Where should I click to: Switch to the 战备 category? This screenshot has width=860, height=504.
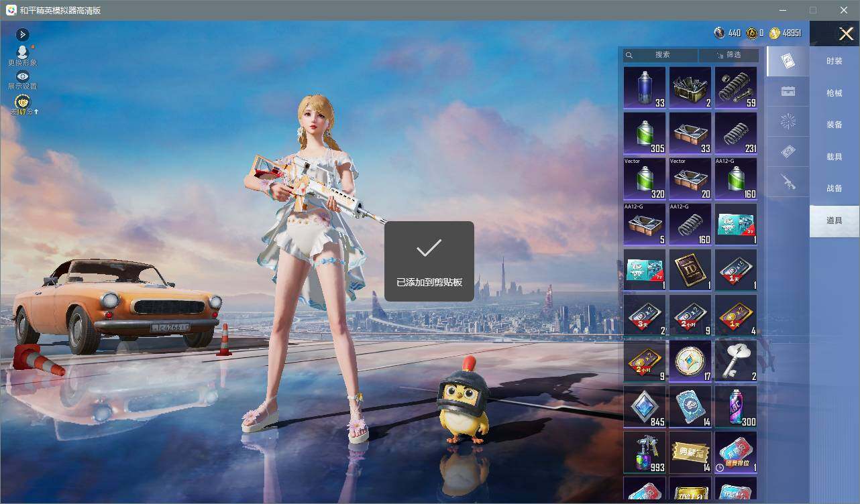point(835,188)
